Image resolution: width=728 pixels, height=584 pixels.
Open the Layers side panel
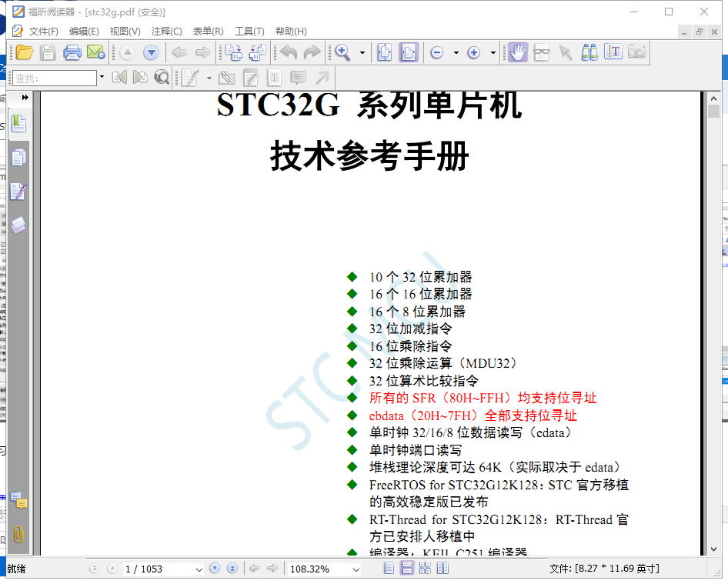[x=18, y=225]
